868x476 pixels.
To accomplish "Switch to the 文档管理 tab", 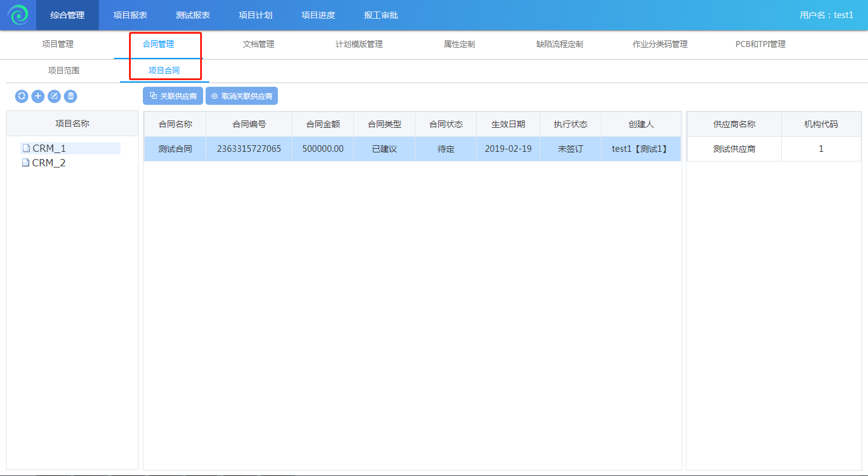I will pos(259,44).
